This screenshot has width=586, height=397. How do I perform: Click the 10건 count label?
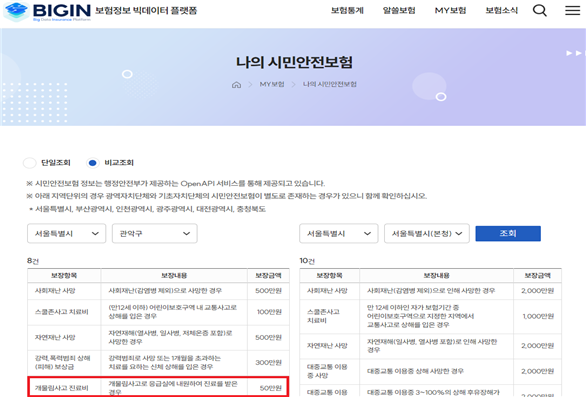(x=307, y=261)
